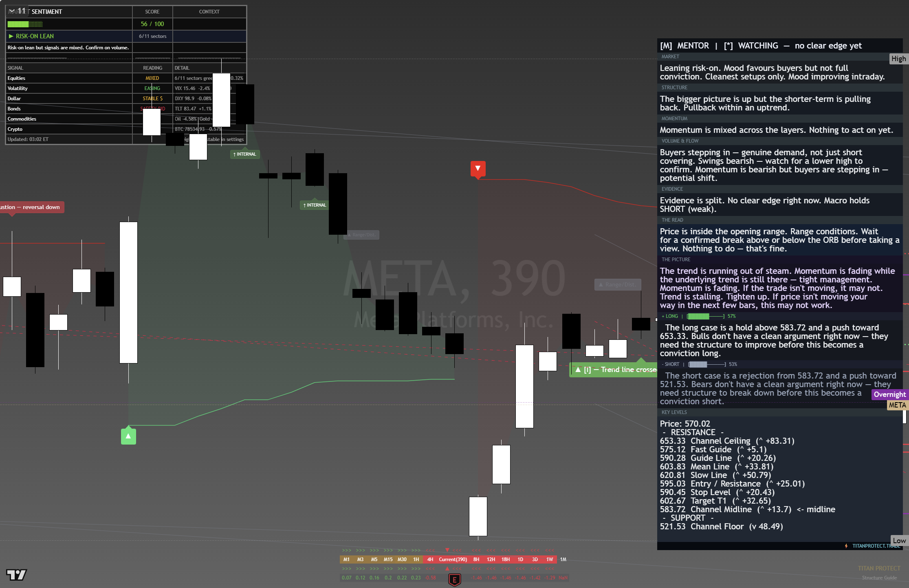
Task: Click the 4H timeframe cell
Action: coord(430,559)
